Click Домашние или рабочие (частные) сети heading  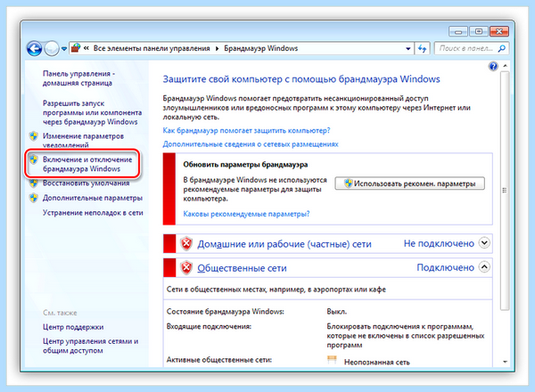point(284,244)
